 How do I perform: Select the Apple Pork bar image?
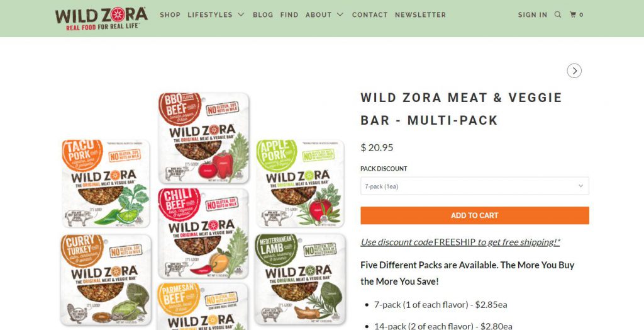pyautogui.click(x=300, y=183)
